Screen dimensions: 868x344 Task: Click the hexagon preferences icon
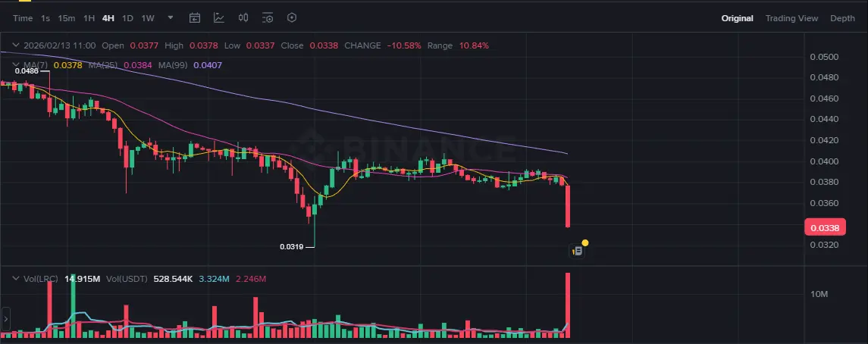[x=292, y=17]
